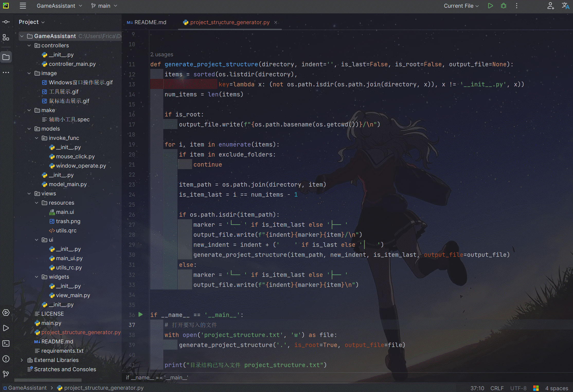
Task: Open the Problems tool window icon
Action: pyautogui.click(x=6, y=359)
